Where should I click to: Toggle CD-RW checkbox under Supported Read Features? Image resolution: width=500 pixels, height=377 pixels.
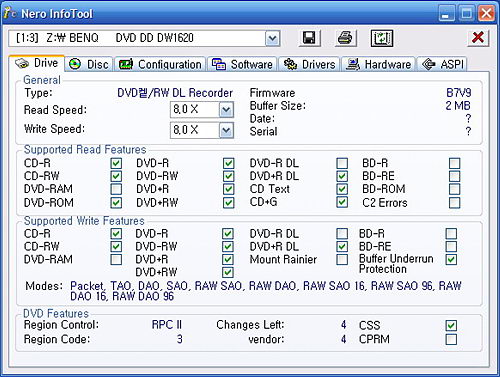click(x=116, y=176)
